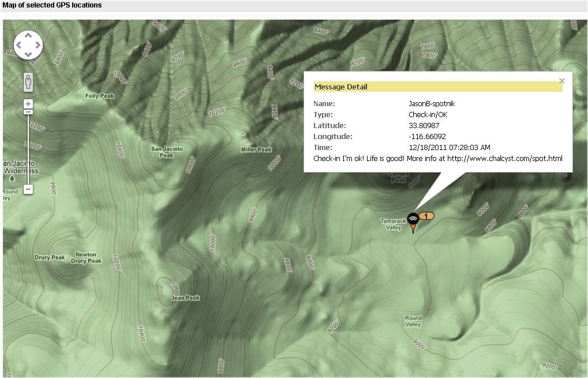Click the orange '1' marker badge
Screen dimensions: 588x378
[x=426, y=216]
